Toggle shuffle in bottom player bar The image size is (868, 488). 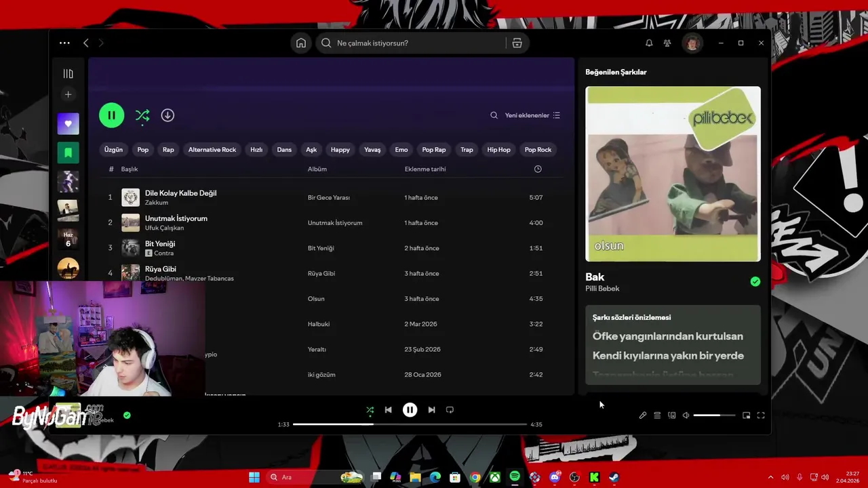[x=370, y=410]
